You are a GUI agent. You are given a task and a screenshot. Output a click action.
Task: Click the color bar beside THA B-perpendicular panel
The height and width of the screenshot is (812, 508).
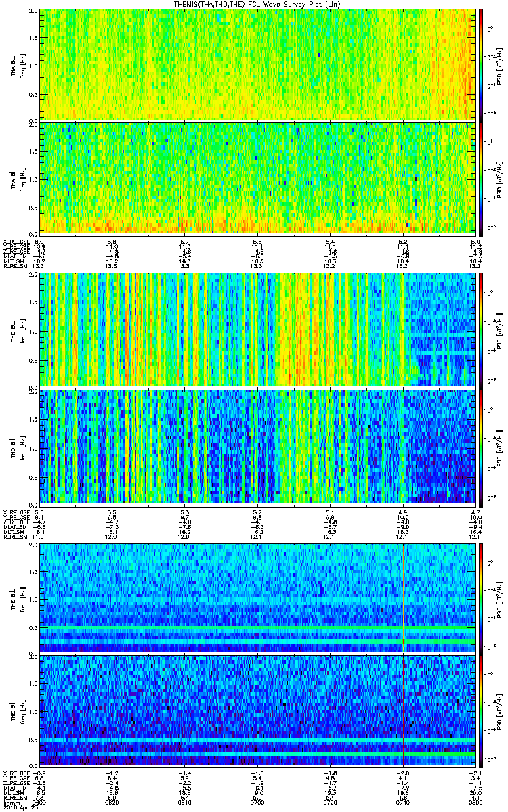[482, 64]
